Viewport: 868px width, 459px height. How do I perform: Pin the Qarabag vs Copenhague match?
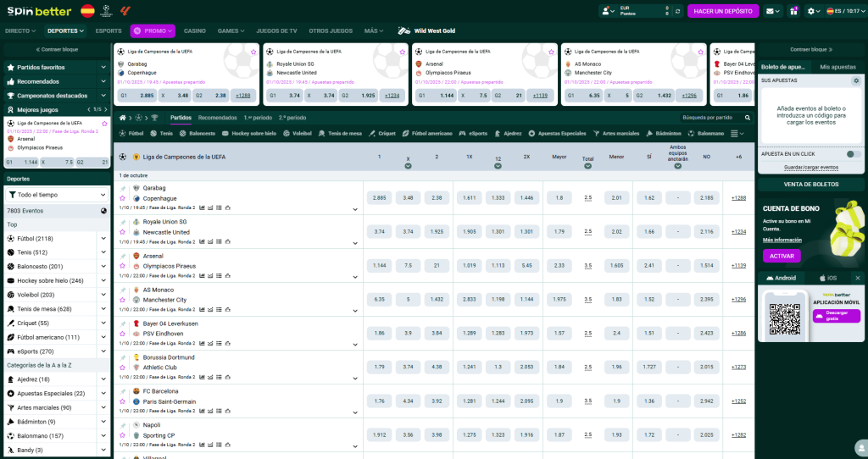[x=123, y=188]
